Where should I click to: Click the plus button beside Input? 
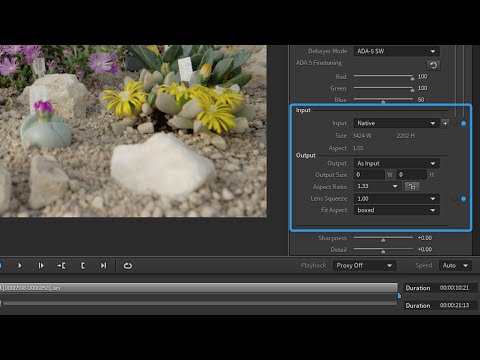click(x=445, y=123)
